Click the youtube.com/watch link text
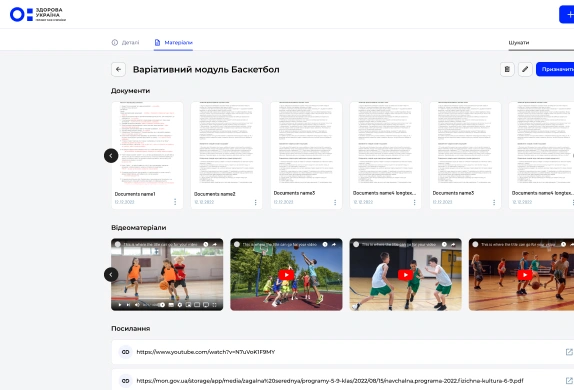 pyautogui.click(x=205, y=352)
